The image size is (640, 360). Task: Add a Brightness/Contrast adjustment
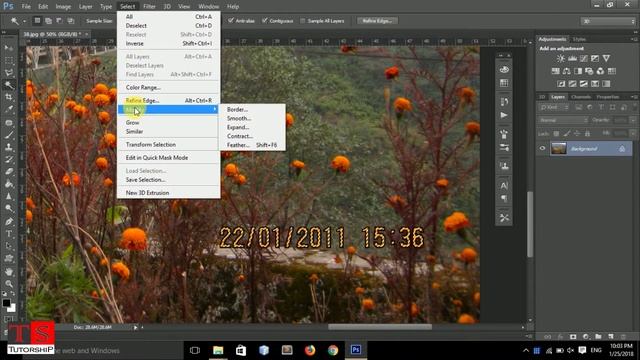coord(561,58)
